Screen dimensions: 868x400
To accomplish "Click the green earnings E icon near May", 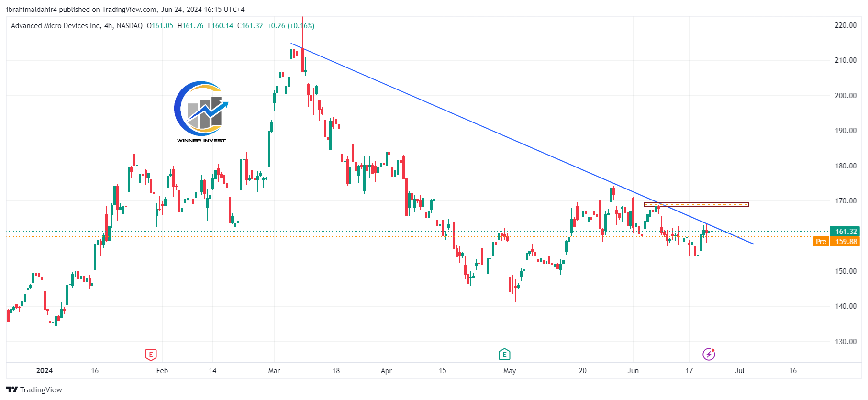I will pos(504,355).
